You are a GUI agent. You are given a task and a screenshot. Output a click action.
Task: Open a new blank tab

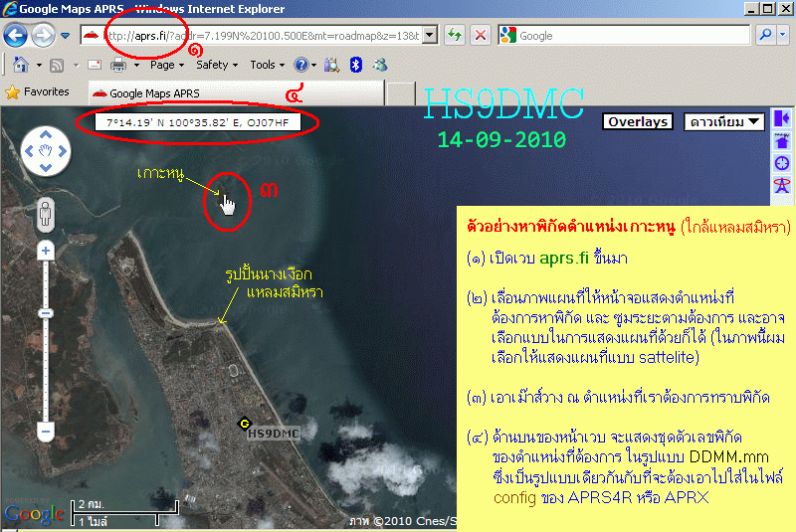pos(400,94)
